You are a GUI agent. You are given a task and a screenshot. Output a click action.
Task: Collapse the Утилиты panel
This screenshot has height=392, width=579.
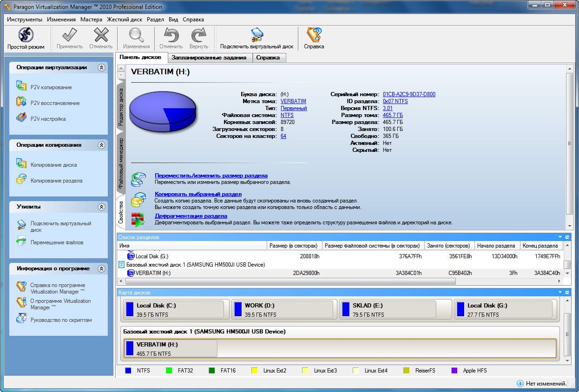coord(101,207)
